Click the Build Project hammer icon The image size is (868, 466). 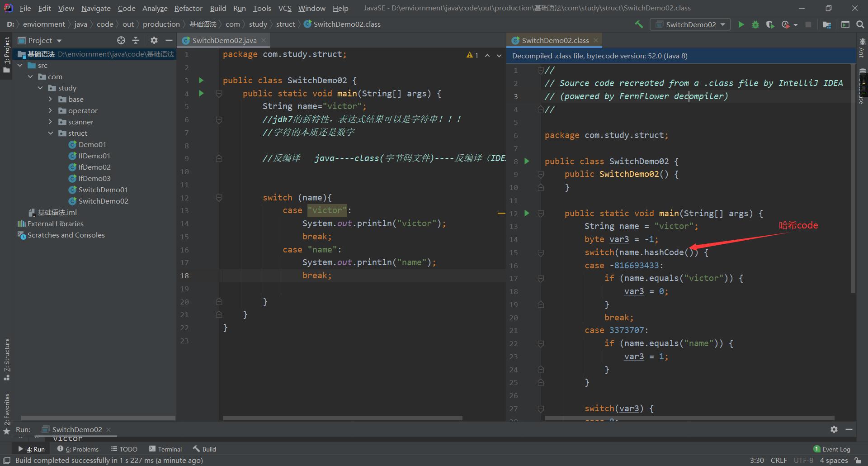639,24
